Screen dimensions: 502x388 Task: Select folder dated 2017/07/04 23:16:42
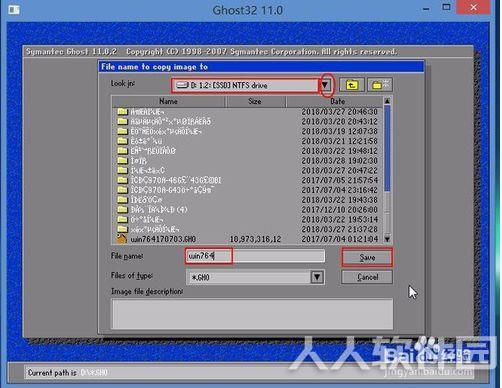pos(247,190)
